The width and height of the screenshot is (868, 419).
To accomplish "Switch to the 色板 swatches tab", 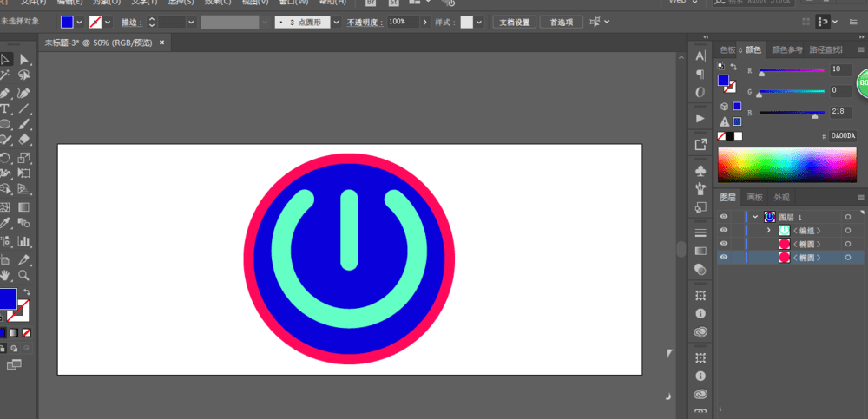I will [x=727, y=49].
